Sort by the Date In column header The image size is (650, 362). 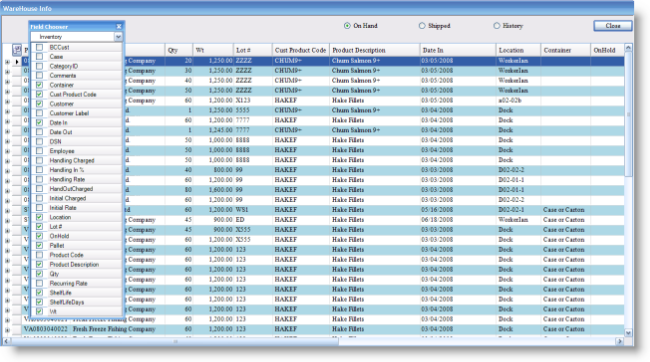(x=458, y=50)
